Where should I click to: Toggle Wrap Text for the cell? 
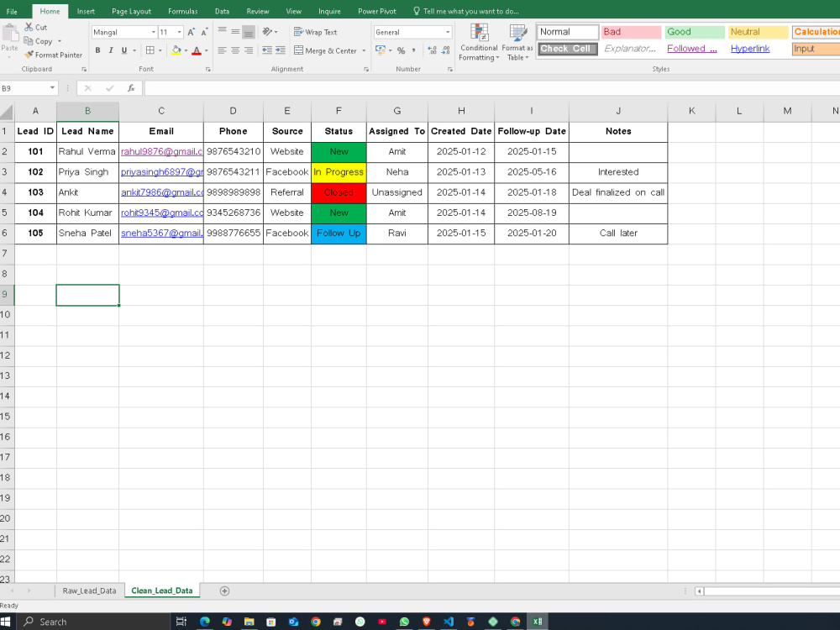316,32
